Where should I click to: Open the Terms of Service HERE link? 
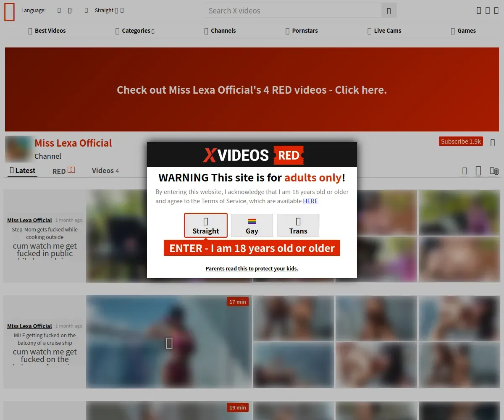pos(310,201)
